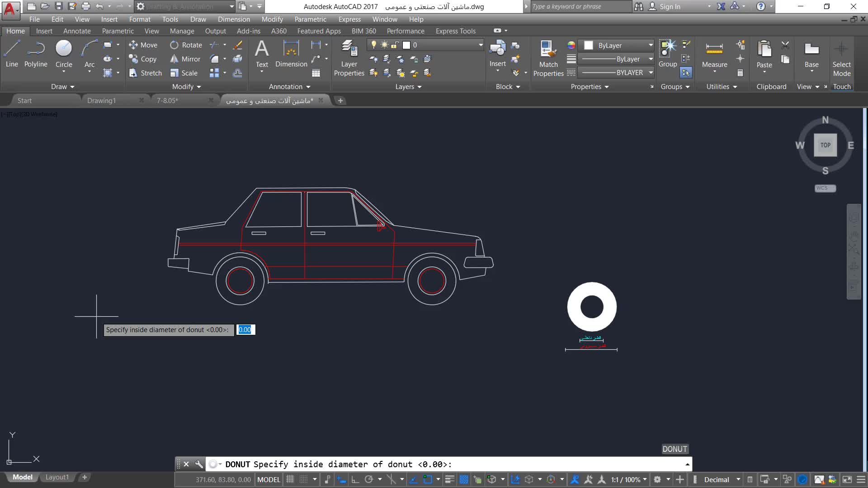Choose the Mirror modify tool
868x488 pixels.
point(185,59)
